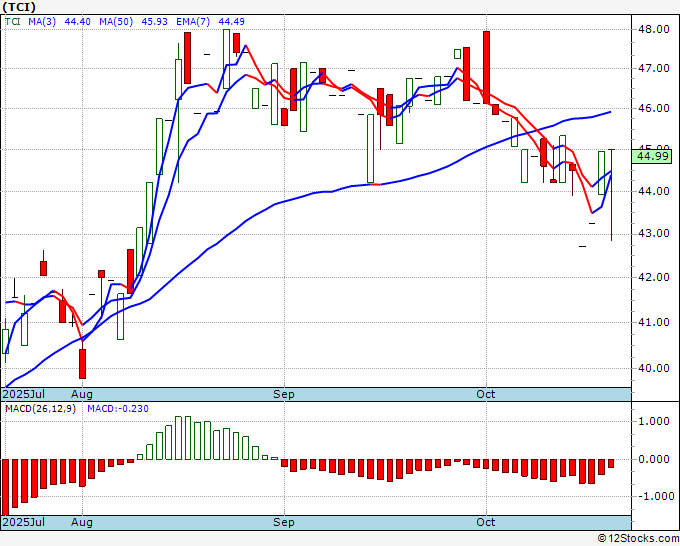Click the 1.000 MACD axis label
Image resolution: width=680 pixels, height=546 pixels.
tap(656, 421)
